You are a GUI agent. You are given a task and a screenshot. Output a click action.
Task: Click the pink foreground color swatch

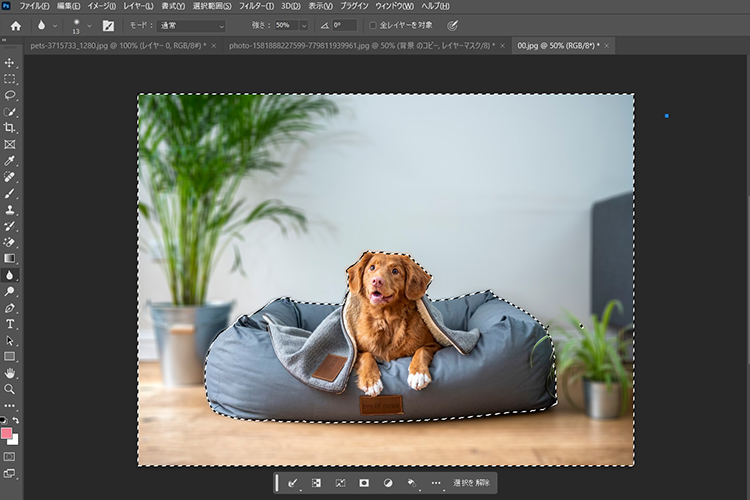[5, 433]
